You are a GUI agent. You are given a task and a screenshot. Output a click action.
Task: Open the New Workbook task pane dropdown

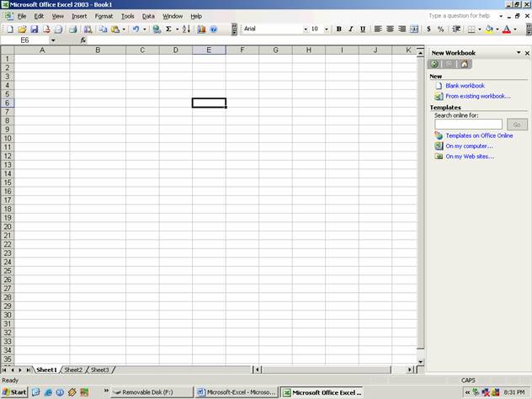tap(519, 52)
